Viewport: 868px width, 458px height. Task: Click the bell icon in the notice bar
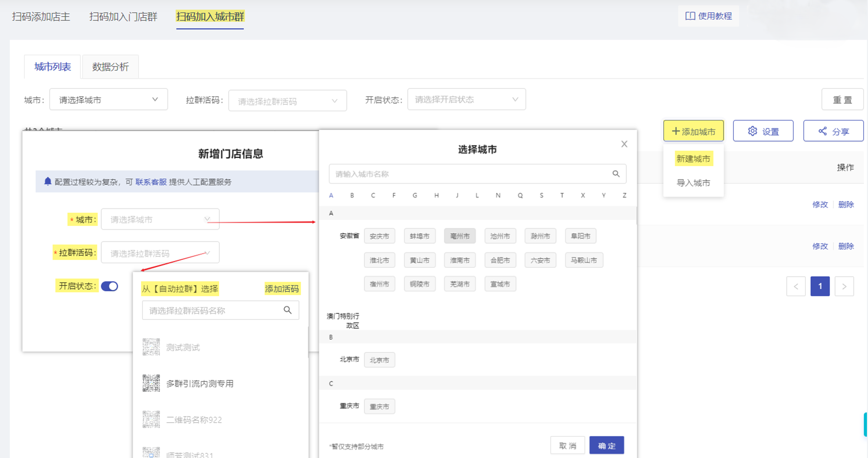pyautogui.click(x=48, y=181)
